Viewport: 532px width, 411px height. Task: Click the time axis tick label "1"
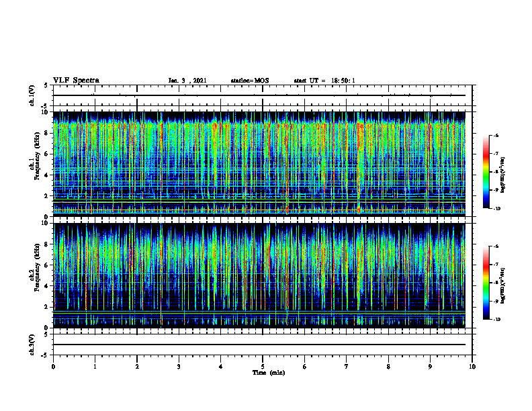[x=95, y=367]
